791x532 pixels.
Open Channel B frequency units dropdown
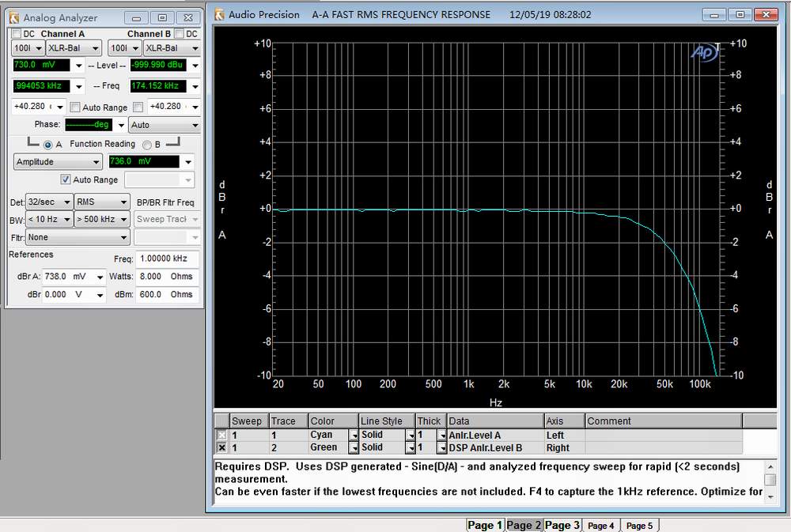click(195, 87)
